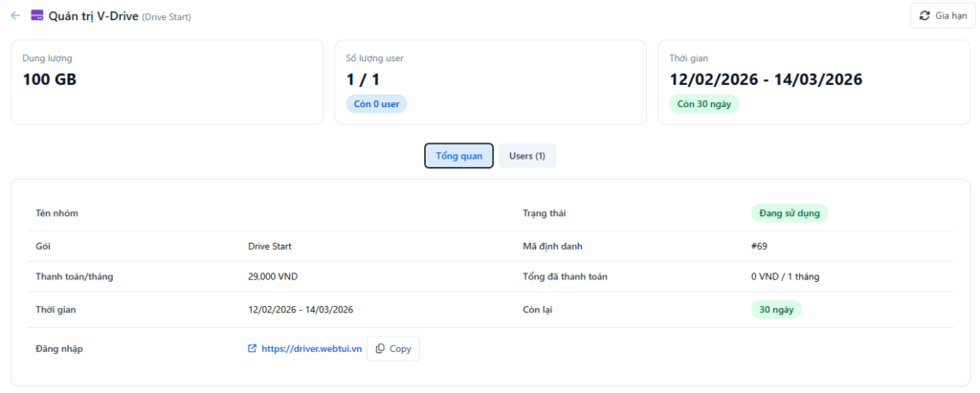This screenshot has width=980, height=393.
Task: Click the "Còn 0 user" badge
Action: click(376, 103)
